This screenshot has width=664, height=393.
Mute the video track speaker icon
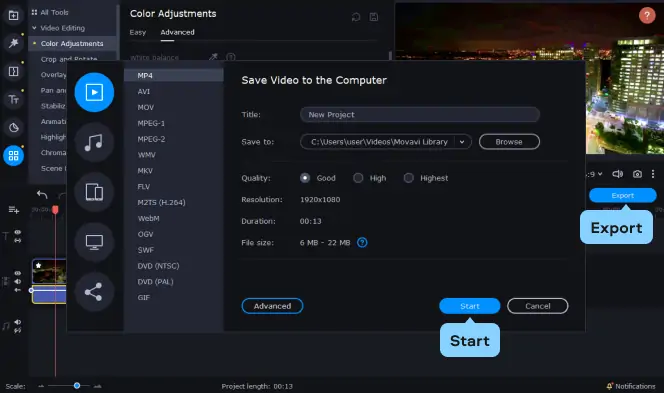click(17, 281)
